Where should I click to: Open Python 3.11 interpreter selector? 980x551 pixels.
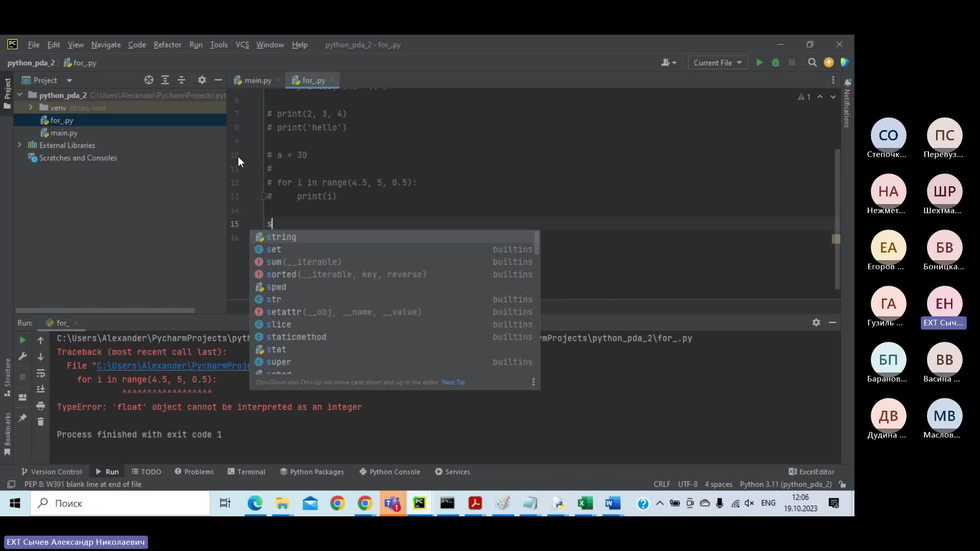[786, 484]
